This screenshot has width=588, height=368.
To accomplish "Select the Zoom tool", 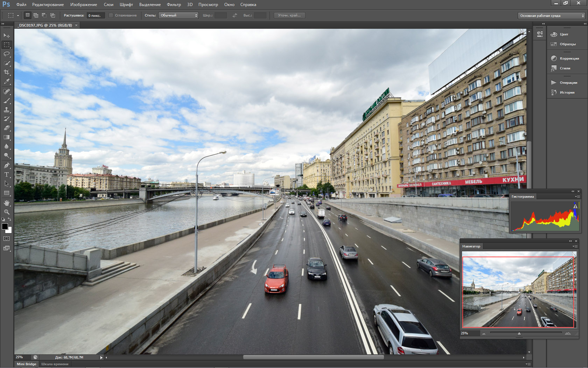I will pos(7,212).
